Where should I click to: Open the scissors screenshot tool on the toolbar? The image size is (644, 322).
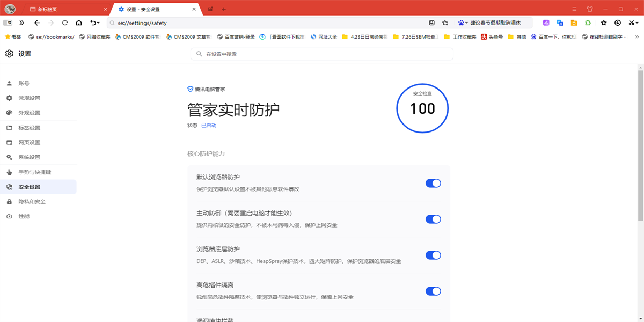tap(631, 23)
